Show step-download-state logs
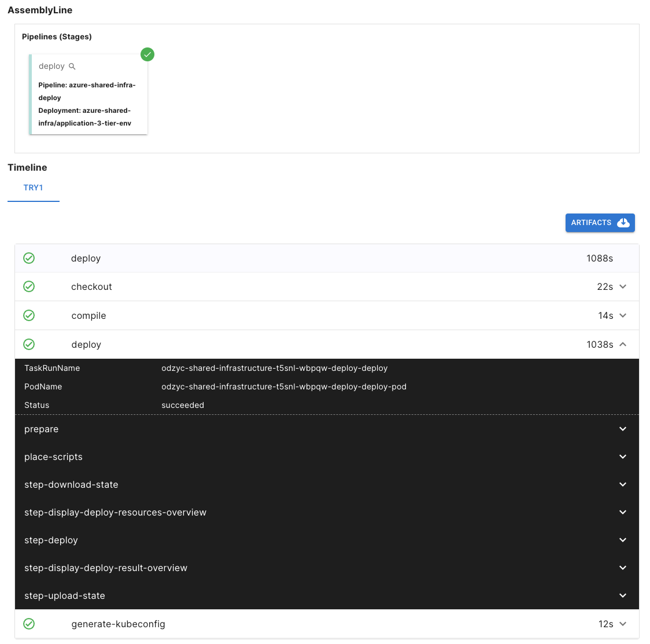The width and height of the screenshot is (650, 644). 623,484
